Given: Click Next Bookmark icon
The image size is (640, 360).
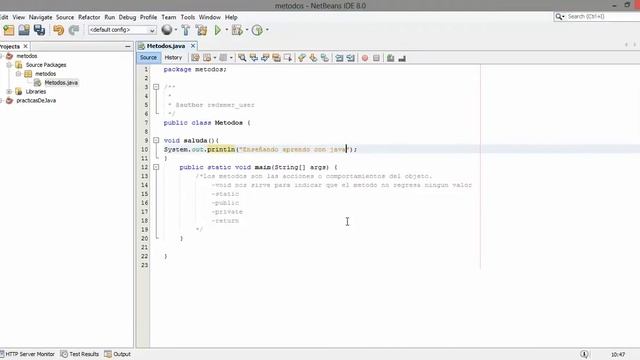Looking at the screenshot, I should [313, 58].
